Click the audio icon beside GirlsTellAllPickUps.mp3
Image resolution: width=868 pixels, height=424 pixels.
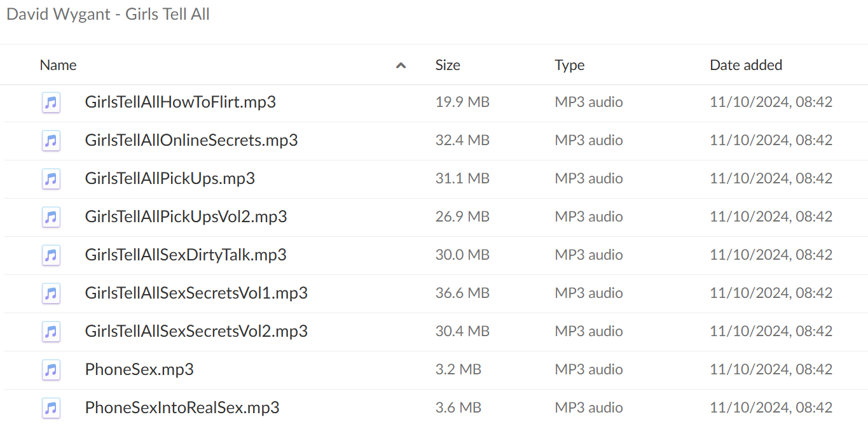(52, 179)
